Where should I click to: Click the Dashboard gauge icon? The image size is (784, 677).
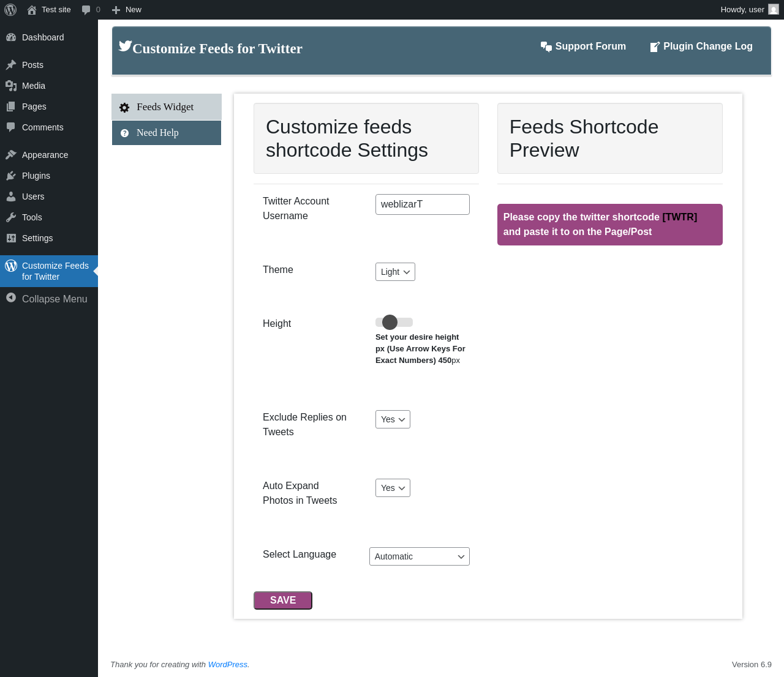11,37
